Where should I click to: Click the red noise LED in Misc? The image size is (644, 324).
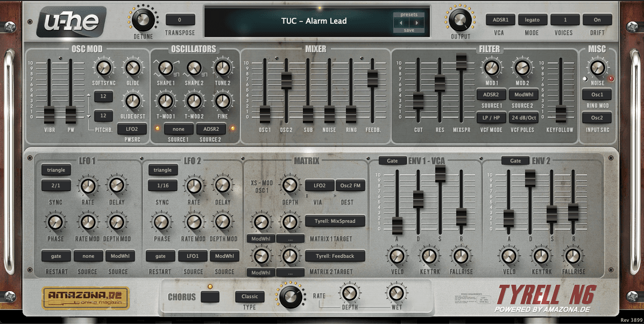tap(611, 79)
